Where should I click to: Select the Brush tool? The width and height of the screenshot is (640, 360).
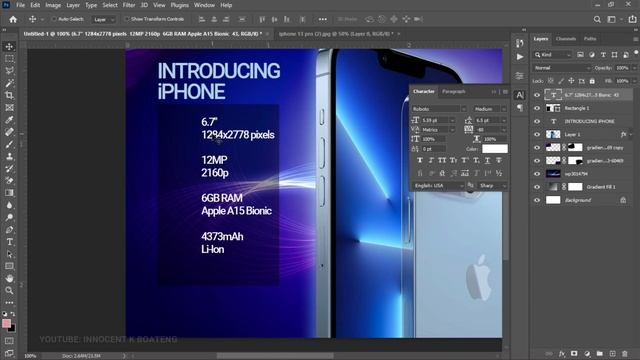tap(9, 144)
